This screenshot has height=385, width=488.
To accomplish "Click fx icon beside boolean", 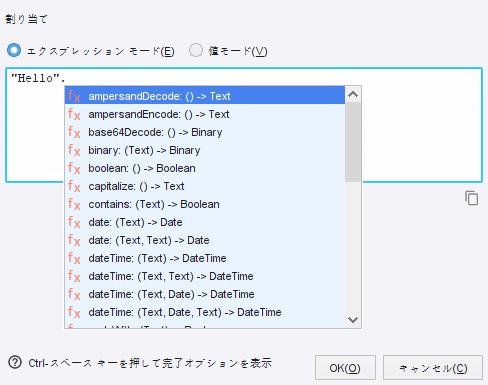I will click(74, 168).
